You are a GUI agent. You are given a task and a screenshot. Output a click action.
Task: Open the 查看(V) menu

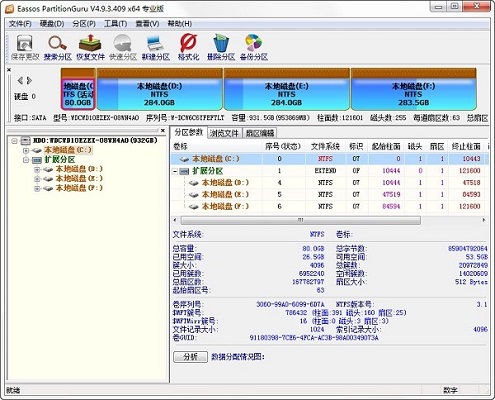tap(147, 24)
